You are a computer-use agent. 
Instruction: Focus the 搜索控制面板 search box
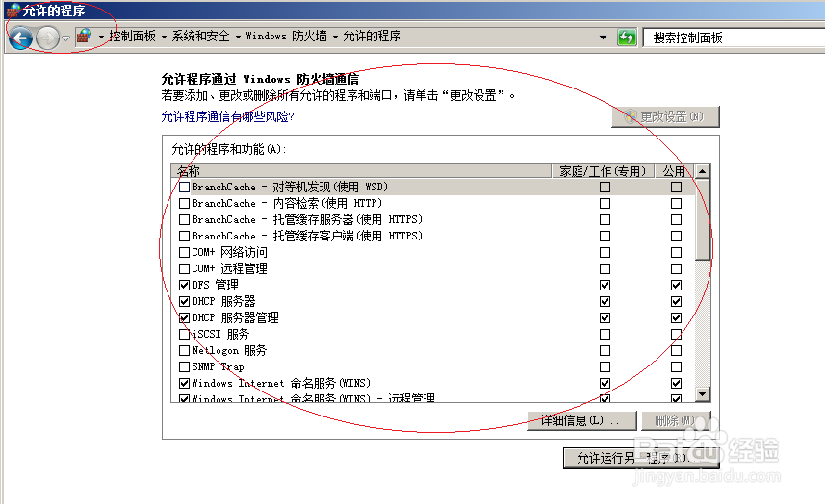pos(734,38)
